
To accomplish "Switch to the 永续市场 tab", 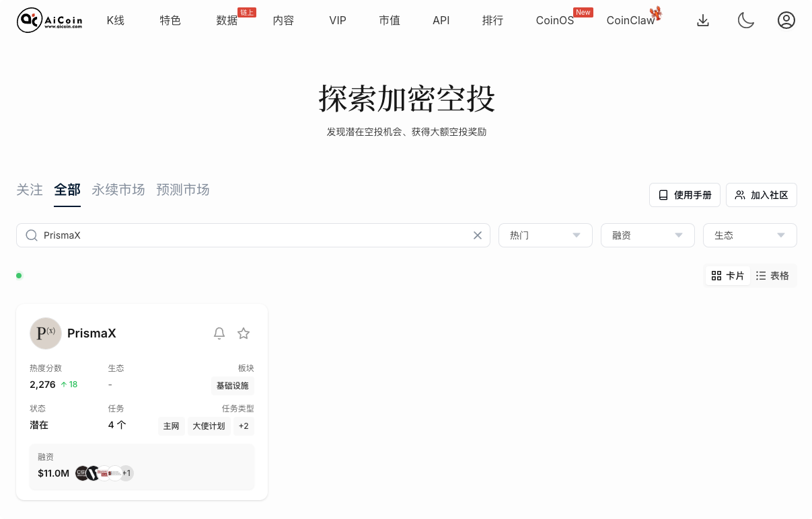I will click(x=118, y=190).
